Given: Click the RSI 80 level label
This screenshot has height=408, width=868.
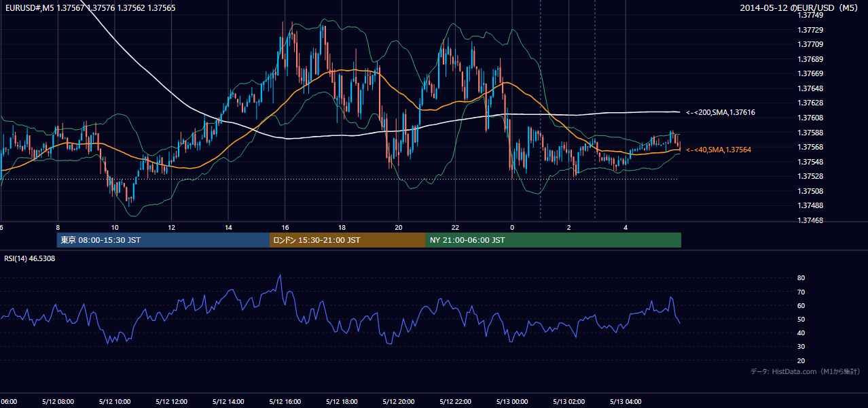Looking at the screenshot, I should [x=801, y=278].
